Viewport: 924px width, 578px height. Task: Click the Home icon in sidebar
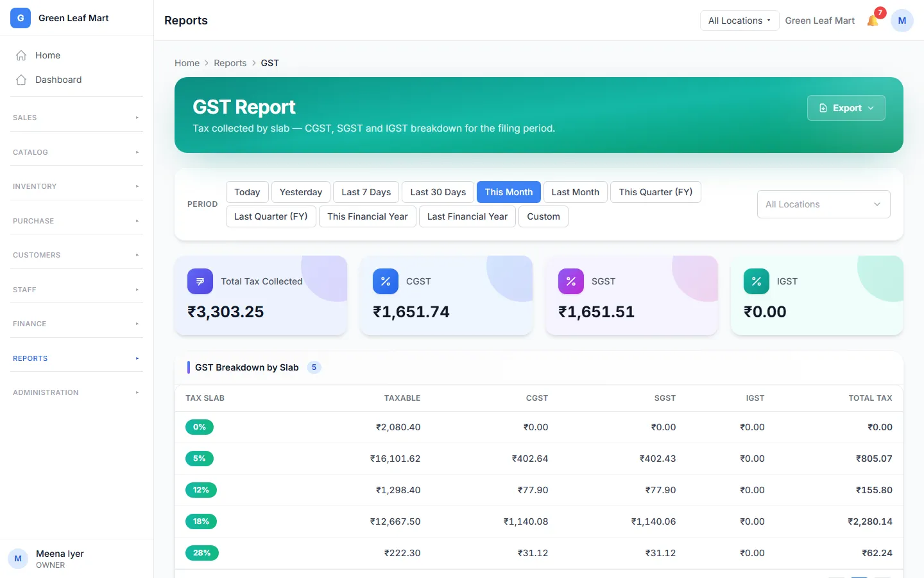point(21,55)
